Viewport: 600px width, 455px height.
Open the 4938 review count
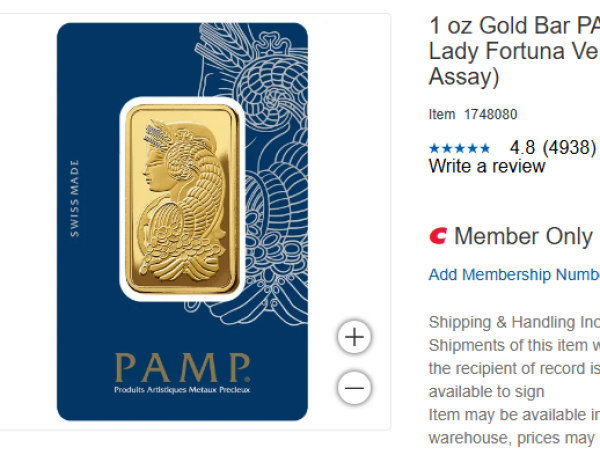click(x=569, y=147)
